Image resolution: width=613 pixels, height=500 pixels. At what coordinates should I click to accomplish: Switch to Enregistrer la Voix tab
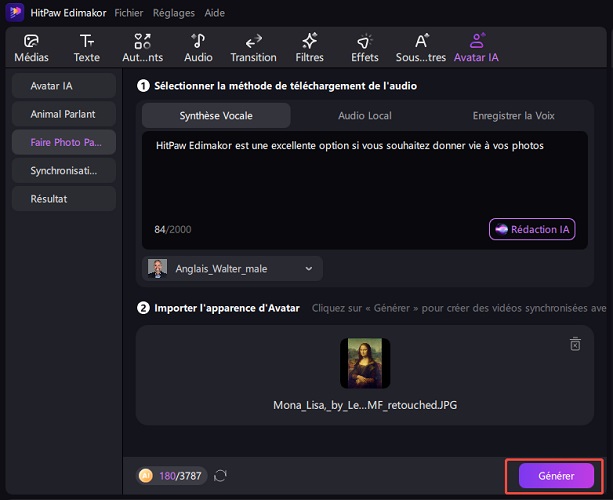[x=513, y=116]
